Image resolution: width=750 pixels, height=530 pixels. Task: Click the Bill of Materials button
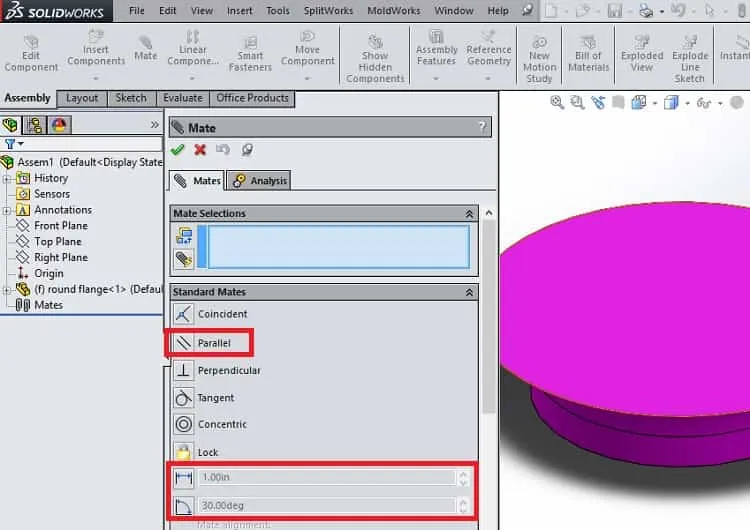pyautogui.click(x=588, y=54)
